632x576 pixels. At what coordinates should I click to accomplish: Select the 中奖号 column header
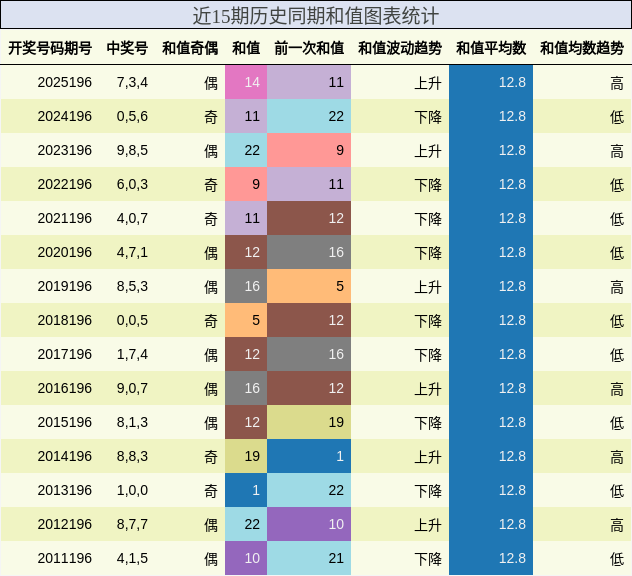[x=127, y=48]
